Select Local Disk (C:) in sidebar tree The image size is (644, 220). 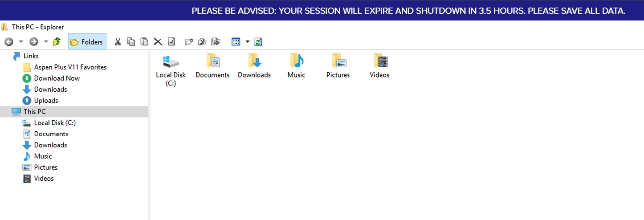click(x=55, y=123)
